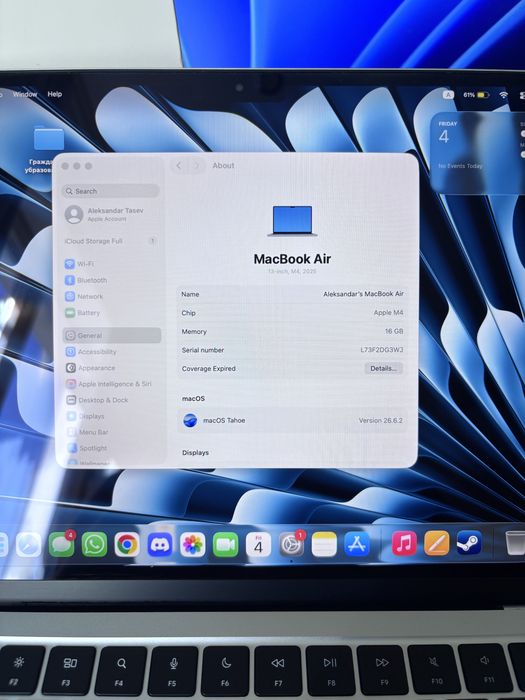Click the input source A indicator
Screen dimensions: 525x700
point(448,95)
